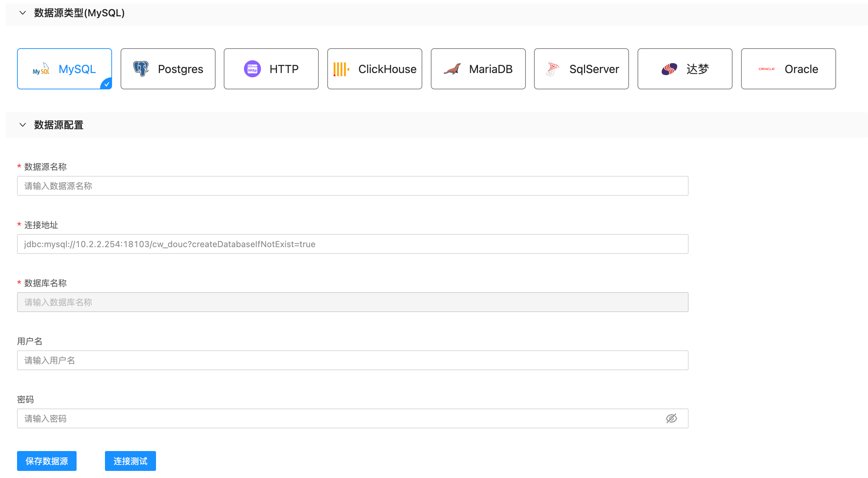Screen dimensions: 868x478
Task: Select the Oracle data source card
Action: pos(788,69)
